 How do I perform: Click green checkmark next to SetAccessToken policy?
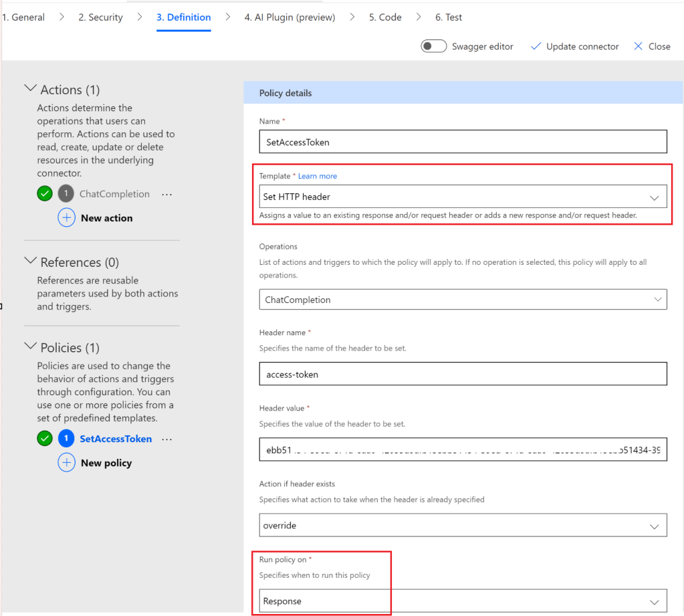click(45, 439)
